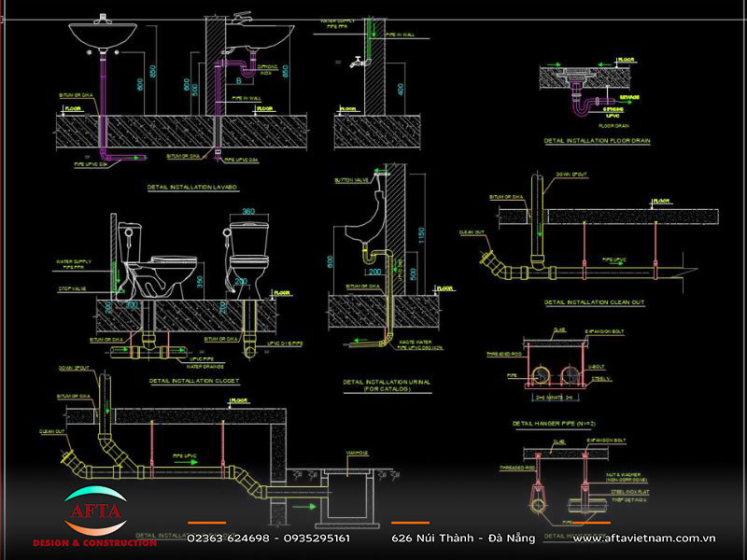
Task: Select the front-view toilet drawing
Action: click(247, 260)
